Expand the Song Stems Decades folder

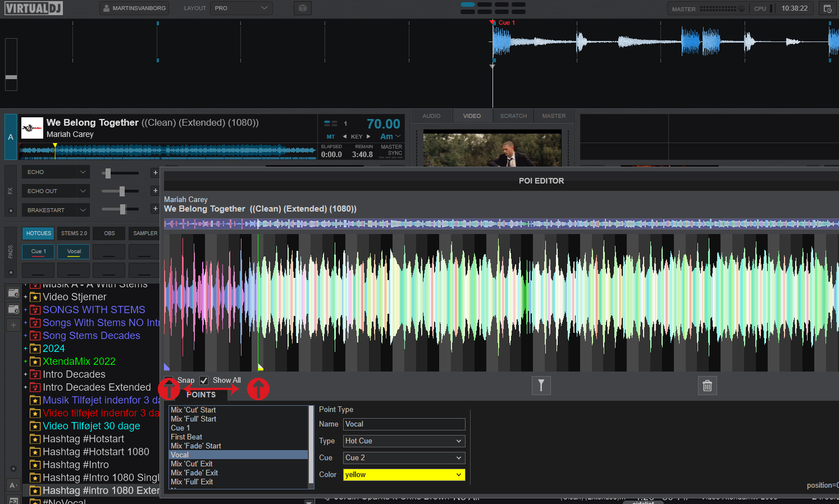coord(25,336)
